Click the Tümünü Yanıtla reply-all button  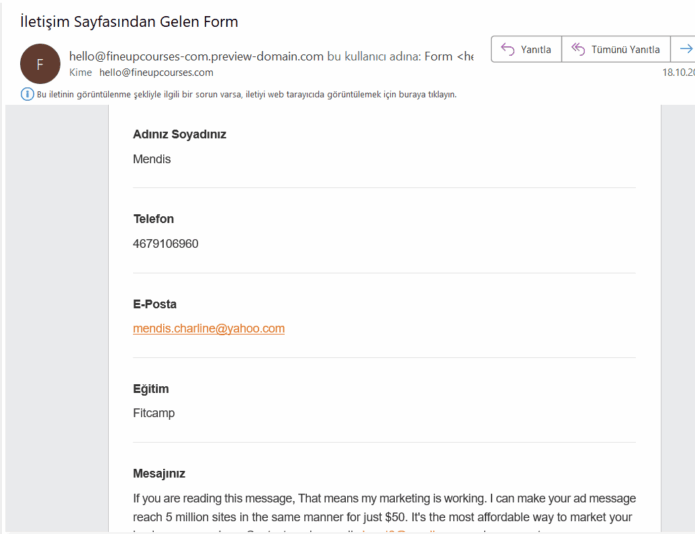(616, 49)
